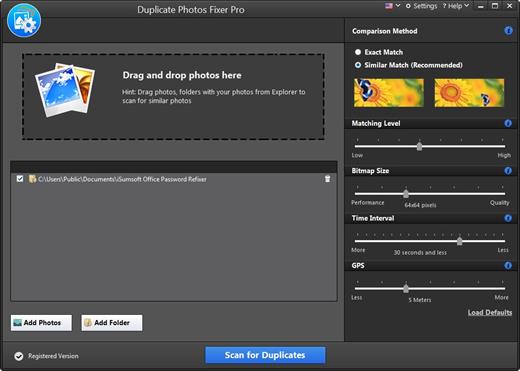Click the settings gear icon in title bar

point(408,6)
